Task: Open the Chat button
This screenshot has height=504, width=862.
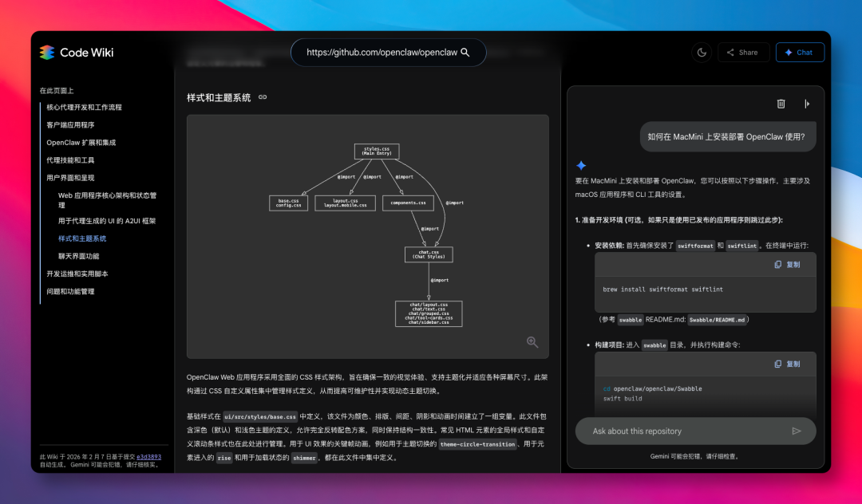Action: tap(800, 52)
